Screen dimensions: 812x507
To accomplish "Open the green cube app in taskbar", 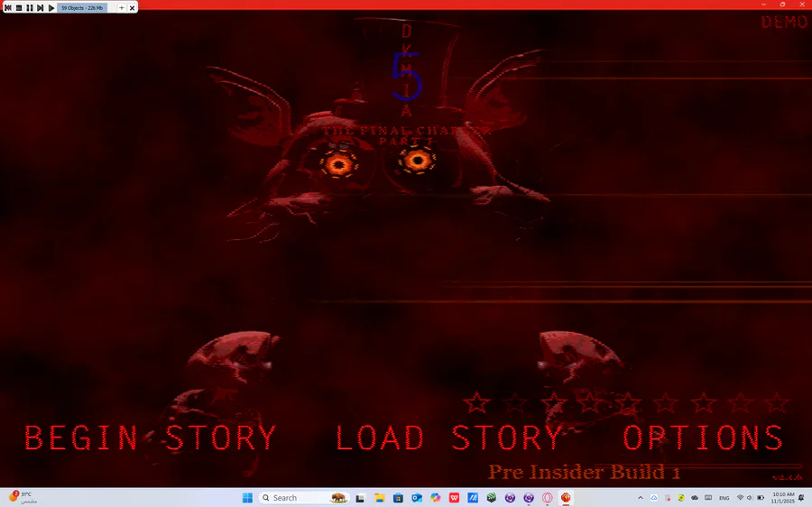I will pyautogui.click(x=492, y=498).
